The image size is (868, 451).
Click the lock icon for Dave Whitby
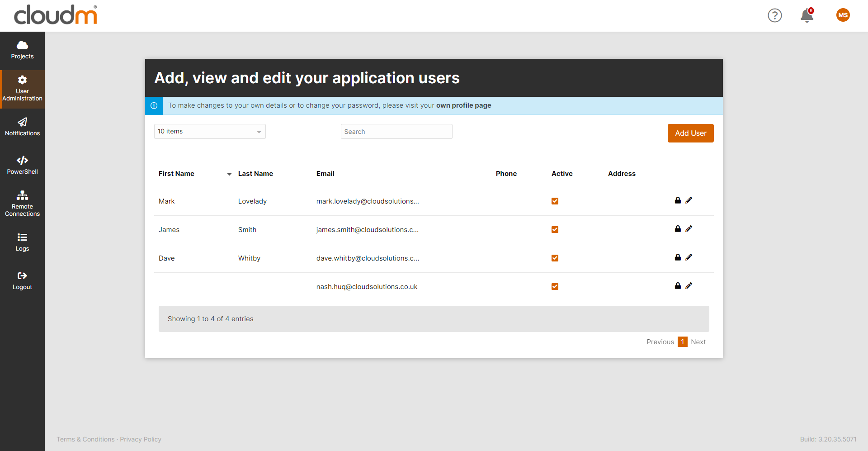(x=678, y=257)
